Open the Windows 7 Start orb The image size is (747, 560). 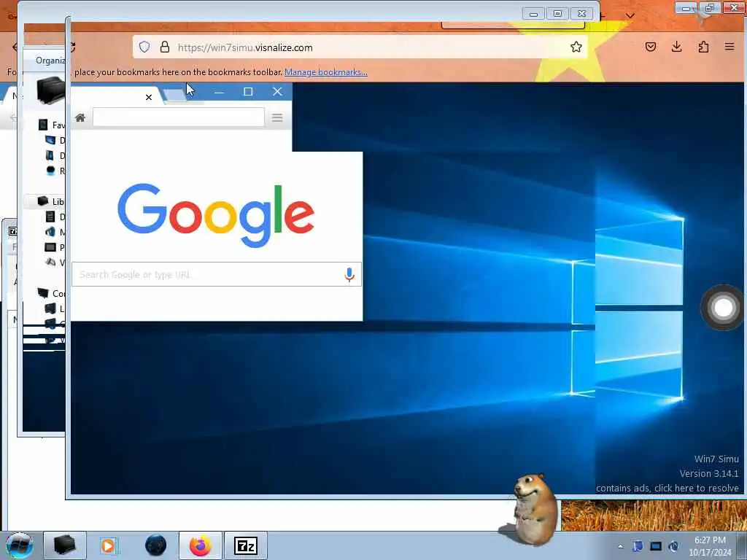coord(20,545)
